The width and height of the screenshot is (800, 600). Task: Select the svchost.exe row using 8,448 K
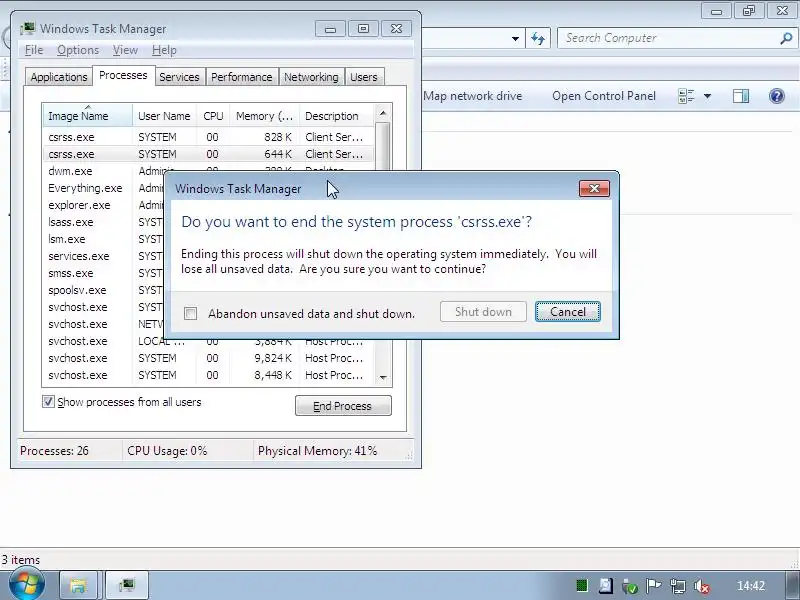[208, 375]
